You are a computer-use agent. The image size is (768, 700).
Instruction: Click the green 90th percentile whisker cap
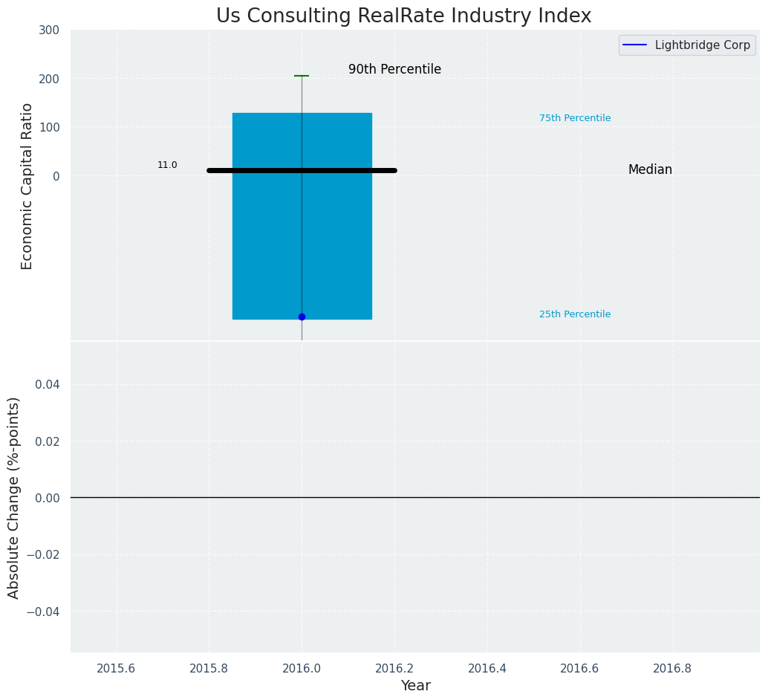tap(302, 76)
